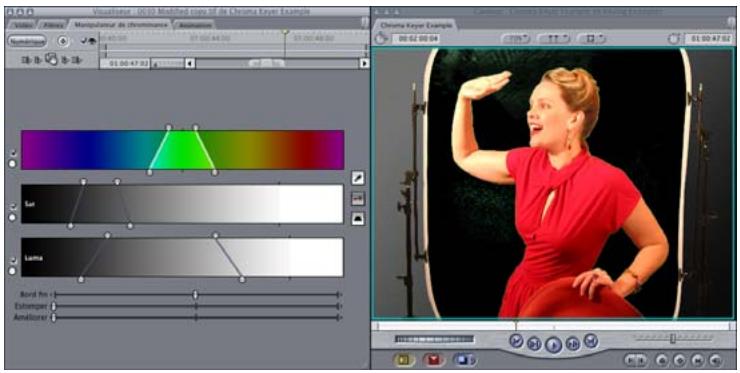Click the keyframe graph timecode field
Screen dimensions: 740x373
[x=124, y=63]
